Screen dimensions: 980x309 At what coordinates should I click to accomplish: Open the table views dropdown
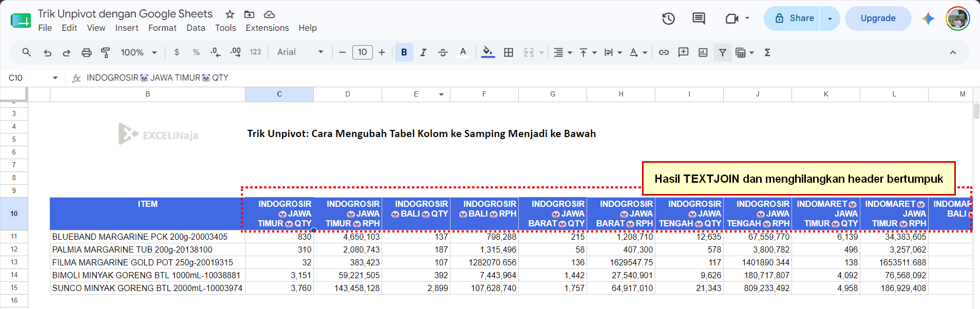[x=745, y=52]
